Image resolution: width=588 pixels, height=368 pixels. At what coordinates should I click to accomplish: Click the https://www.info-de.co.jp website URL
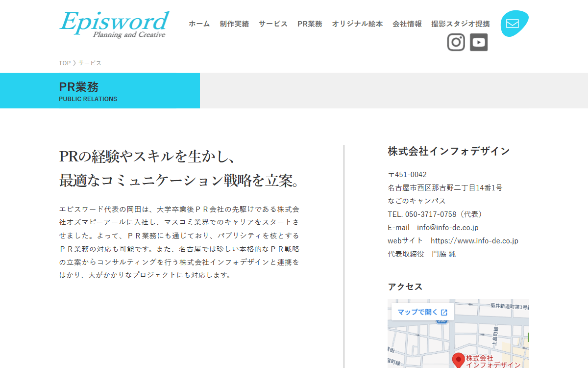[x=474, y=241]
